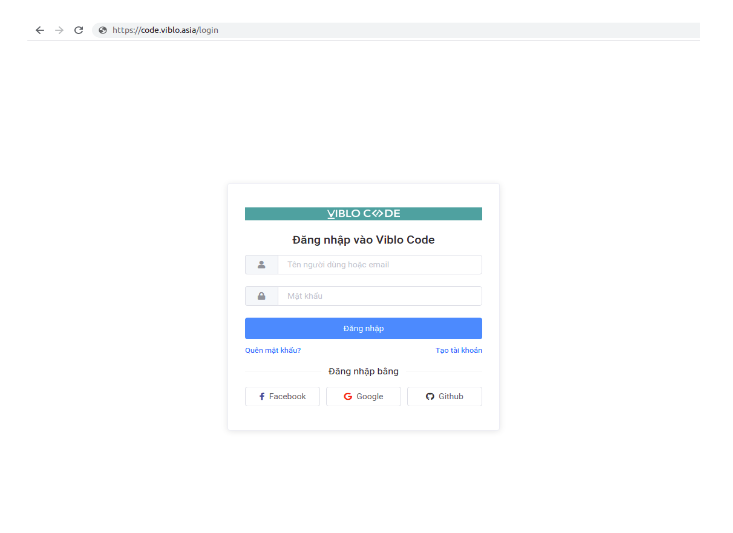The height and width of the screenshot is (533, 733).
Task: Open the Quên mật khẩu? link
Action: [273, 350]
